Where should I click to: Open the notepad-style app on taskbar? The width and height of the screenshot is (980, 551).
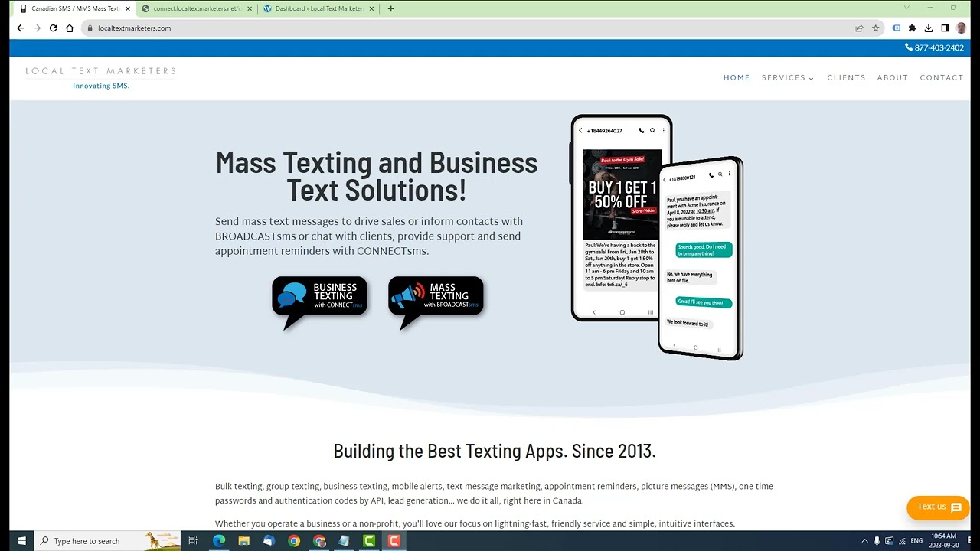(x=344, y=541)
